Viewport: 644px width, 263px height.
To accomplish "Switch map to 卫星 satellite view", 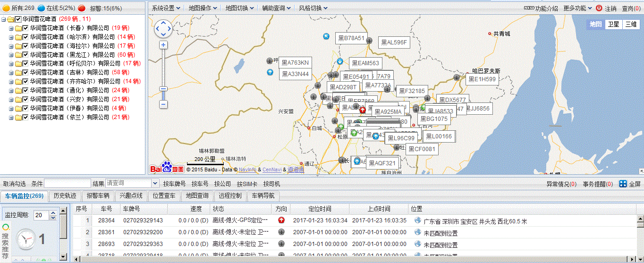I will pos(613,25).
